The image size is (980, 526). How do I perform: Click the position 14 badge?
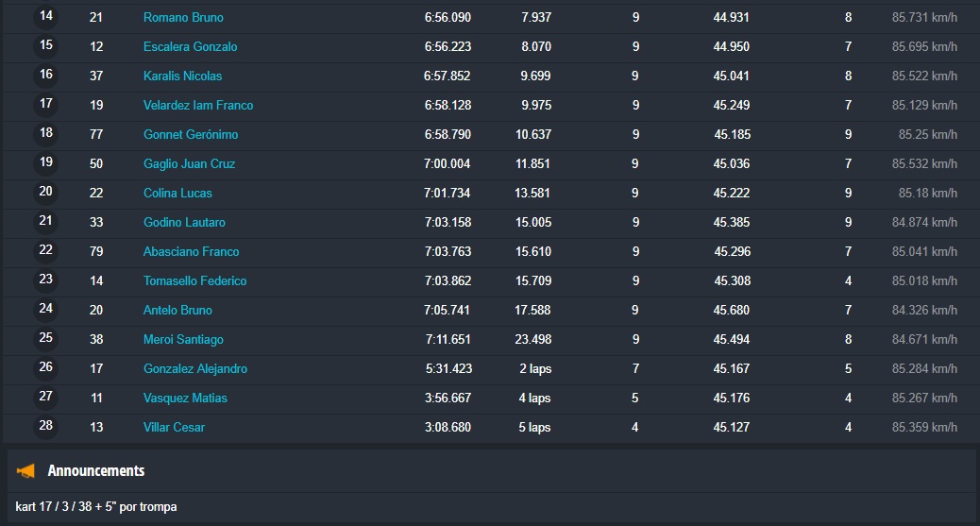[45, 16]
